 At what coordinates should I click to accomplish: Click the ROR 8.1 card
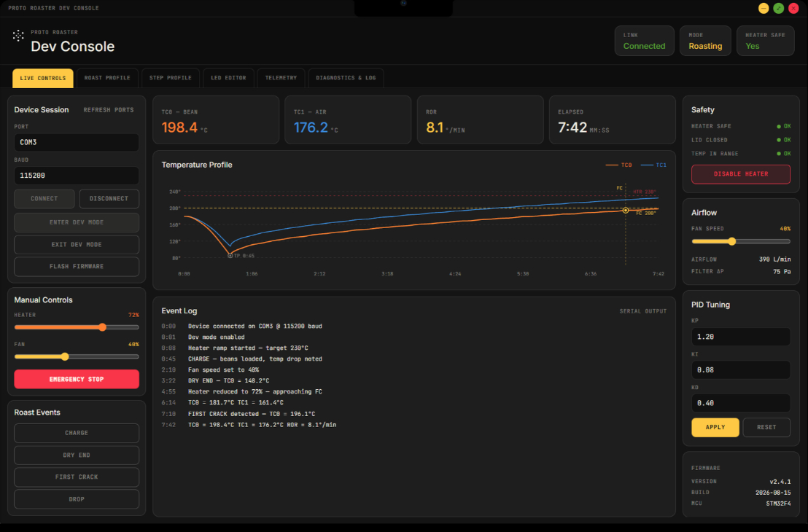481,120
